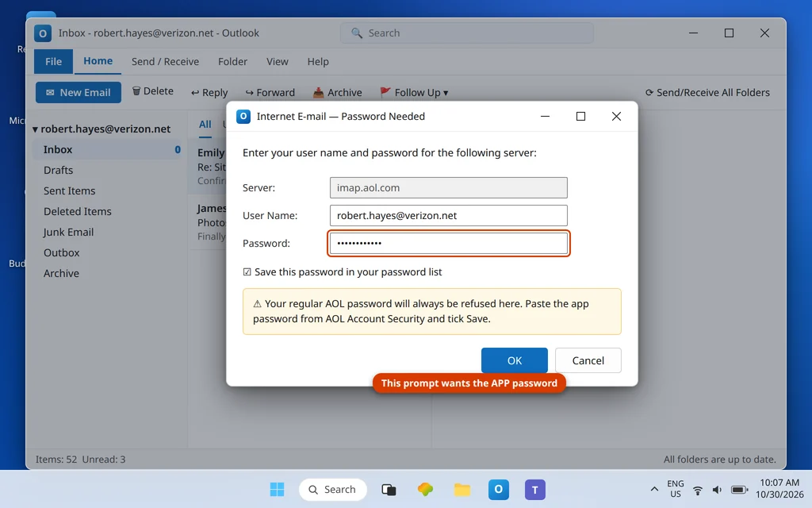
Task: Click Reply in the Outlook toolbar
Action: (209, 92)
